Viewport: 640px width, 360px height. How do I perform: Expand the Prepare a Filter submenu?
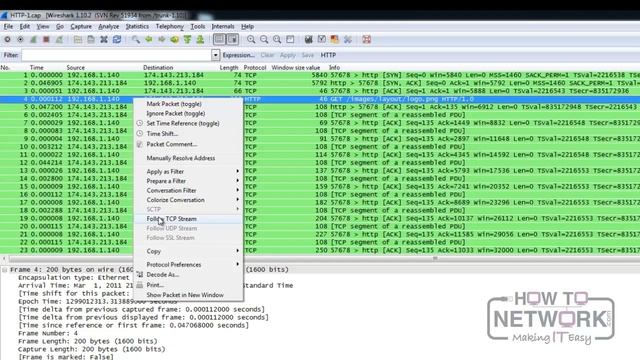tap(188, 181)
